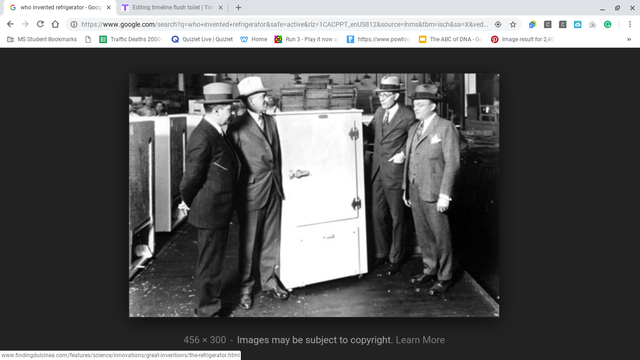This screenshot has height=360, width=640.
Task: Open the multicolor Google extension icon
Action: pos(532,24)
